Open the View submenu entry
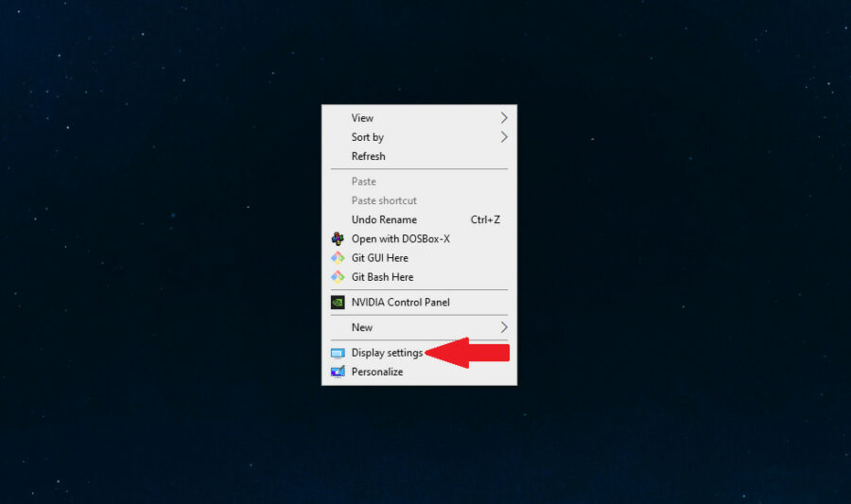The height and width of the screenshot is (504, 851). pyautogui.click(x=419, y=118)
